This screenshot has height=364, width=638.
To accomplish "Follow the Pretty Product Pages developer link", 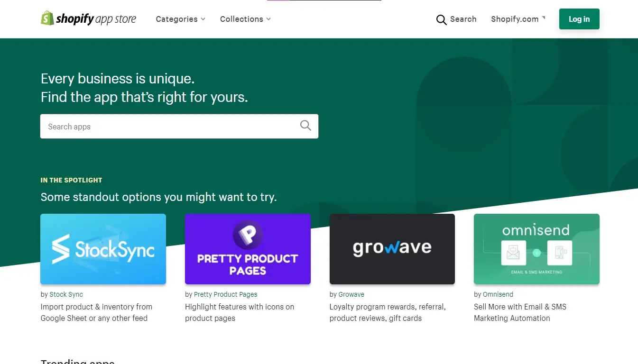I will 225,294.
